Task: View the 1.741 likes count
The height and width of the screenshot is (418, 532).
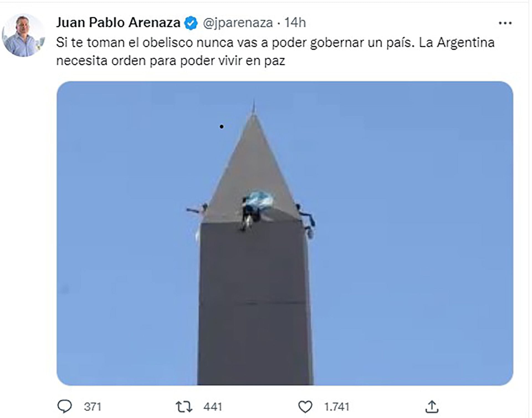Action: (337, 407)
